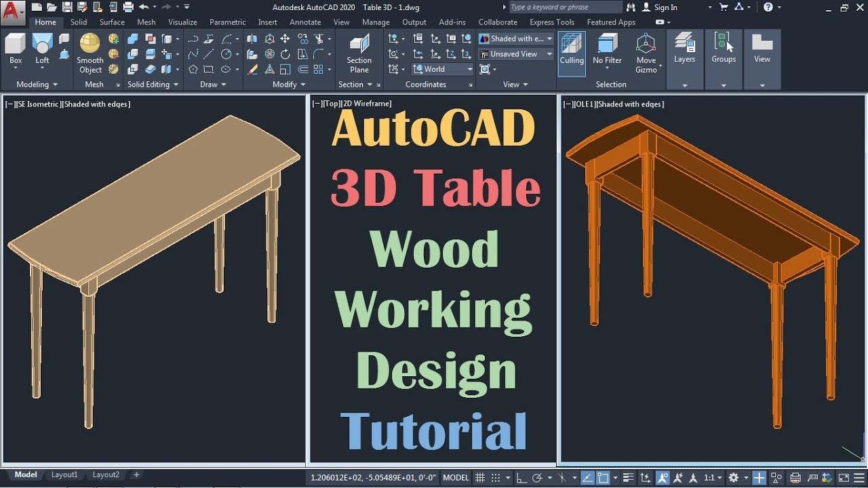This screenshot has height=488, width=868.
Task: Toggle annotation visibility in status bar
Action: pyautogui.click(x=663, y=478)
